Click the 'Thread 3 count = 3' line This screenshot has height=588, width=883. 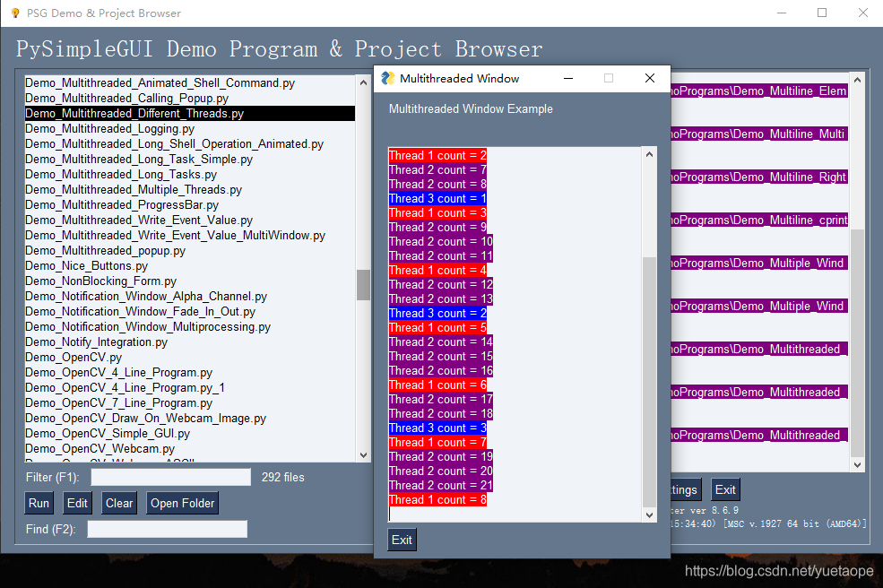click(437, 428)
